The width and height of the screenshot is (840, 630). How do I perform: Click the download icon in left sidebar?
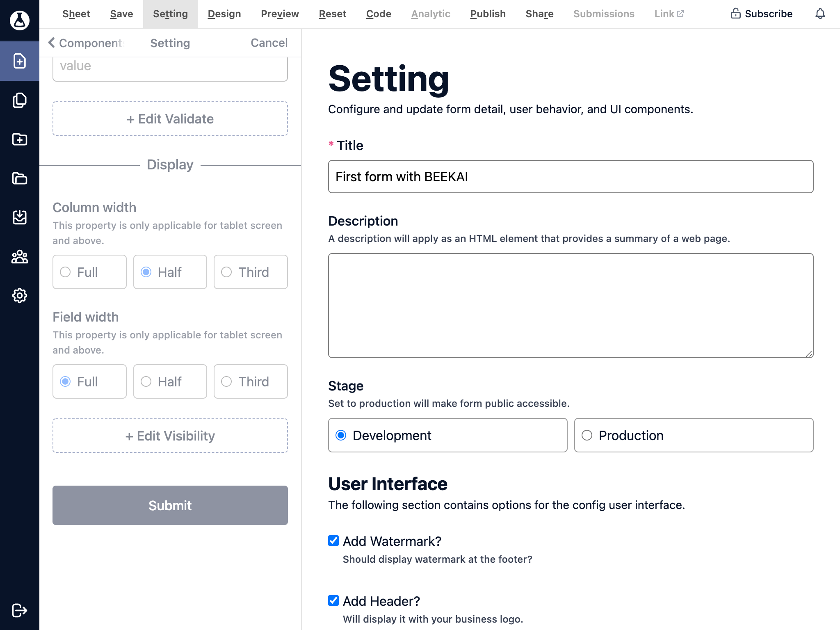tap(20, 218)
